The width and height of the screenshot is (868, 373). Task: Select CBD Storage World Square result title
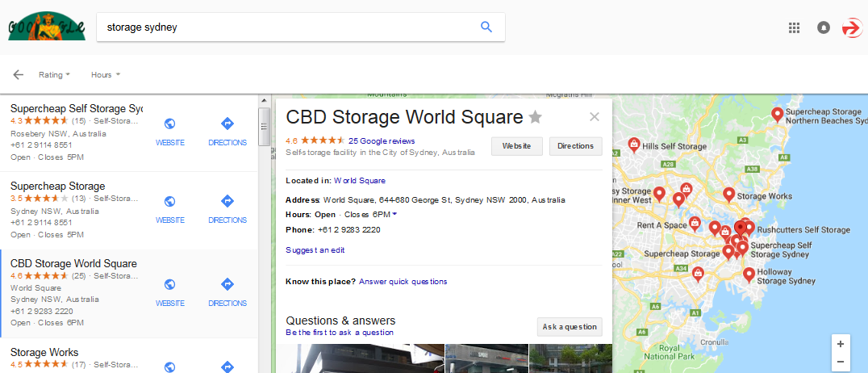(x=73, y=264)
